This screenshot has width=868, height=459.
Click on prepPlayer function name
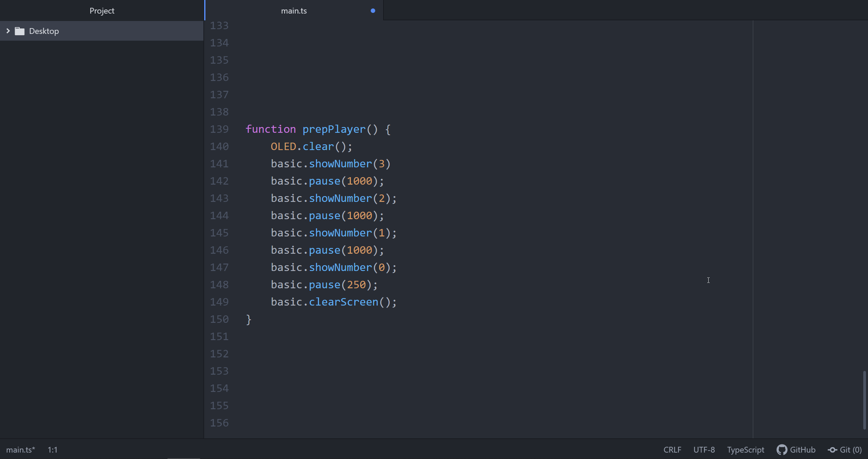coord(334,129)
